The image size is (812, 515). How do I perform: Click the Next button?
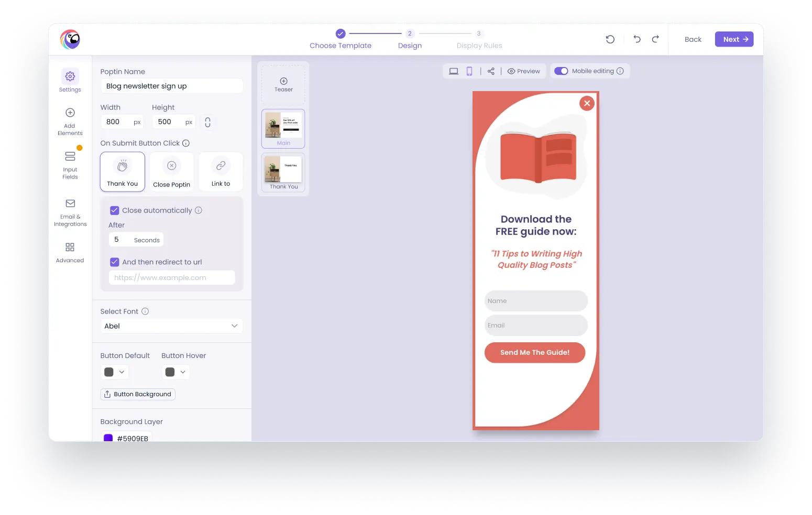[734, 39]
